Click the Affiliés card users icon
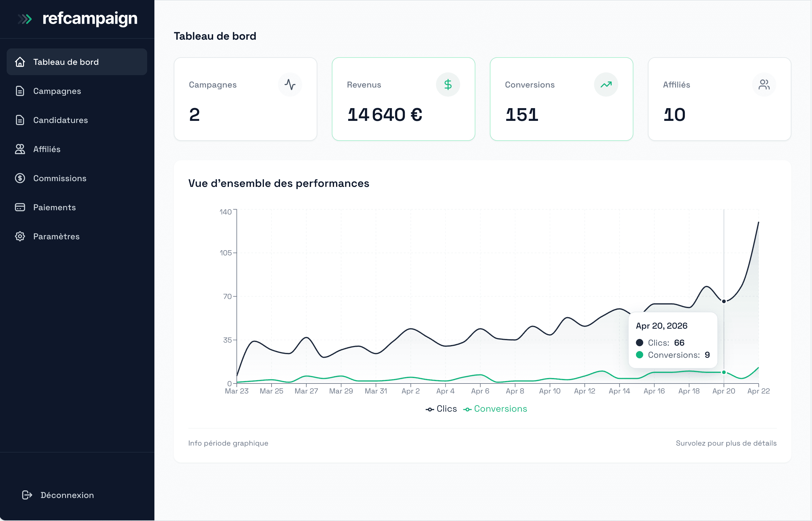The width and height of the screenshot is (812, 521). [764, 85]
